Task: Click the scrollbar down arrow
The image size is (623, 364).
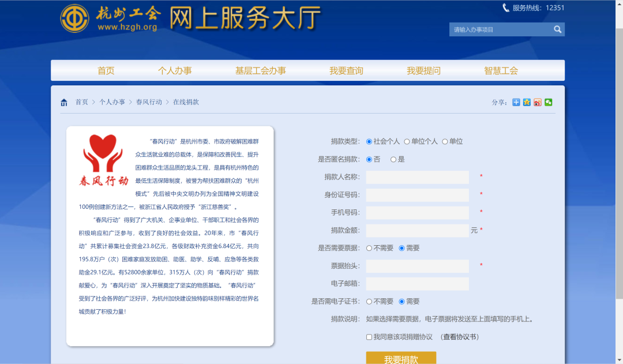Action: click(x=620, y=360)
